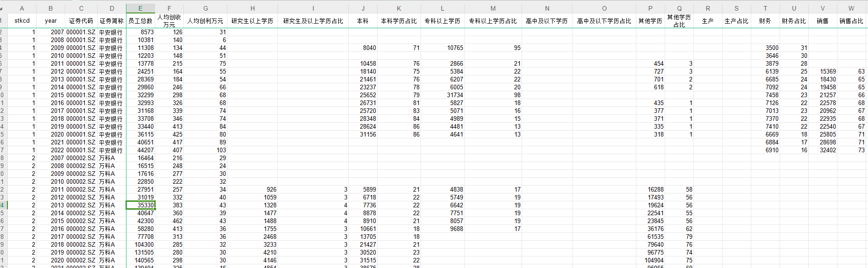Select the cell containing 131505
This screenshot has width=868, height=268.
(x=140, y=252)
